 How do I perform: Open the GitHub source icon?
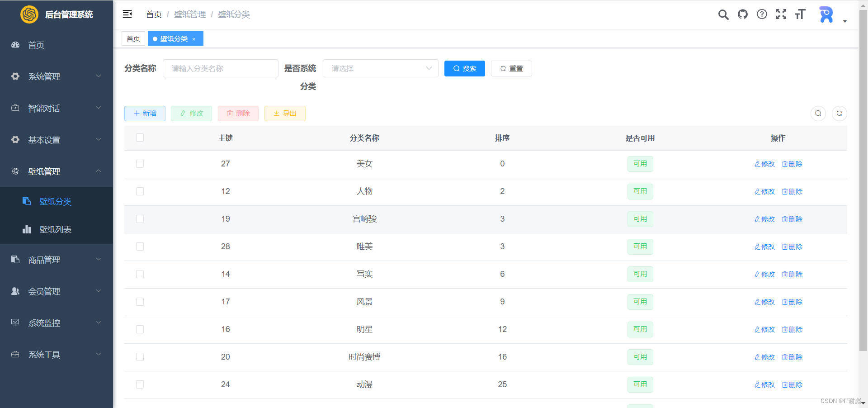pyautogui.click(x=743, y=14)
